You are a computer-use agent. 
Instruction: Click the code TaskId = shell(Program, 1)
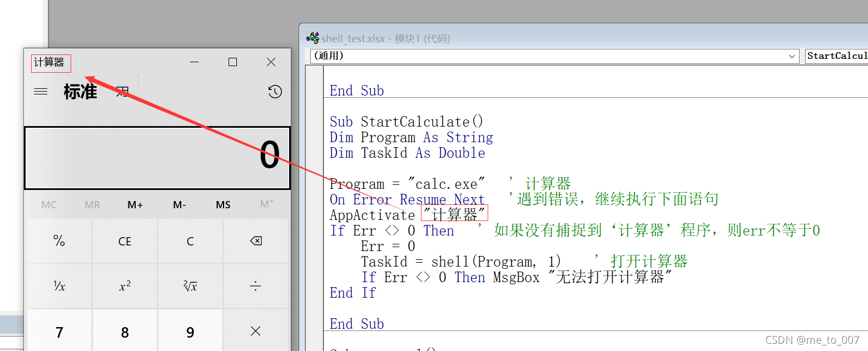click(x=461, y=262)
